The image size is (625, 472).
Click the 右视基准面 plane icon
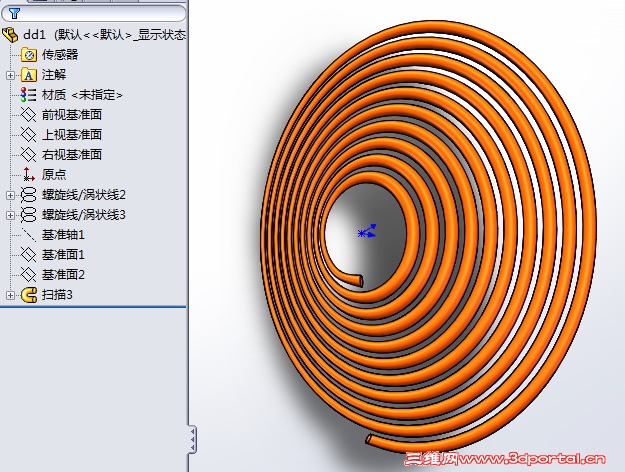[x=29, y=155]
